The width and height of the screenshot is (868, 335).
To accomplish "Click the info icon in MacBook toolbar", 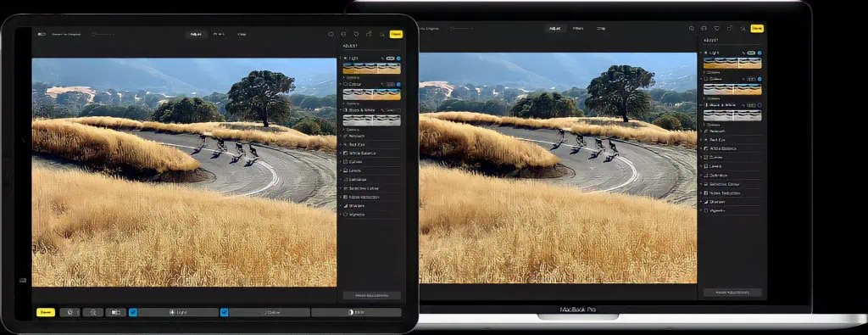I will pyautogui.click(x=692, y=28).
